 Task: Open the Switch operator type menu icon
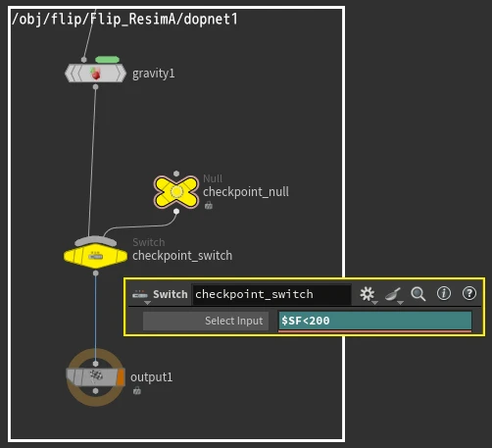pyautogui.click(x=140, y=295)
